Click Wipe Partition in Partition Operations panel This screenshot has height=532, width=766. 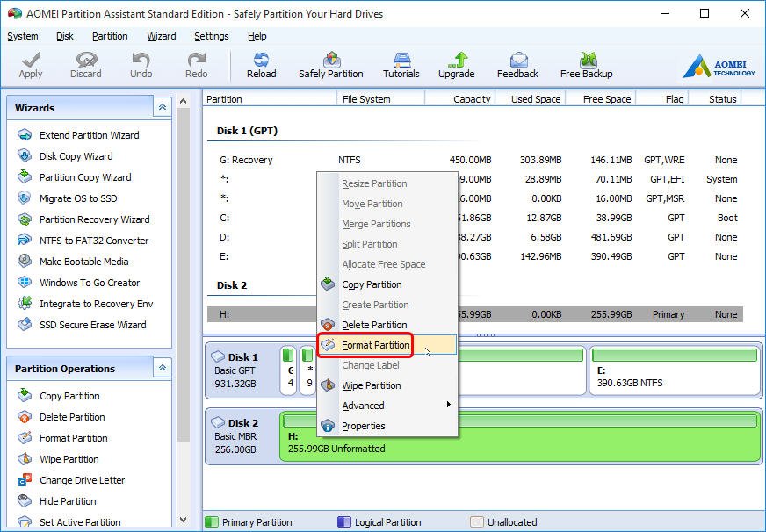coord(58,459)
